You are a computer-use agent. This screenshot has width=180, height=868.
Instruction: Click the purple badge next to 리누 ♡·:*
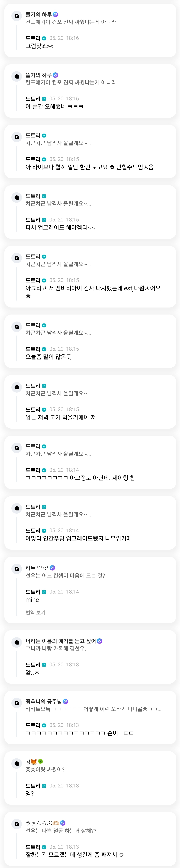coord(52,568)
